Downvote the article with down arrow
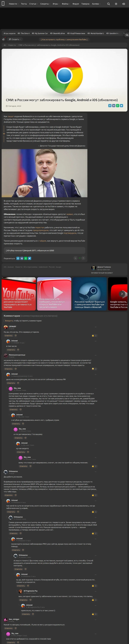 [75, 258]
